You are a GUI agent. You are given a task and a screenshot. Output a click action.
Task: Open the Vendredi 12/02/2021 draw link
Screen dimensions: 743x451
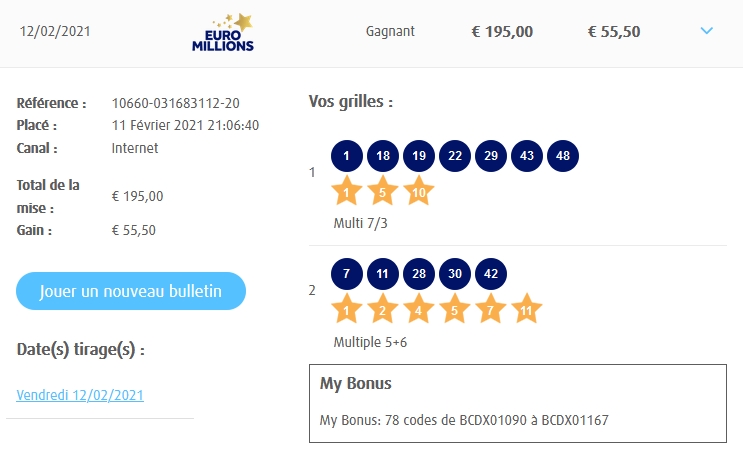click(x=80, y=395)
